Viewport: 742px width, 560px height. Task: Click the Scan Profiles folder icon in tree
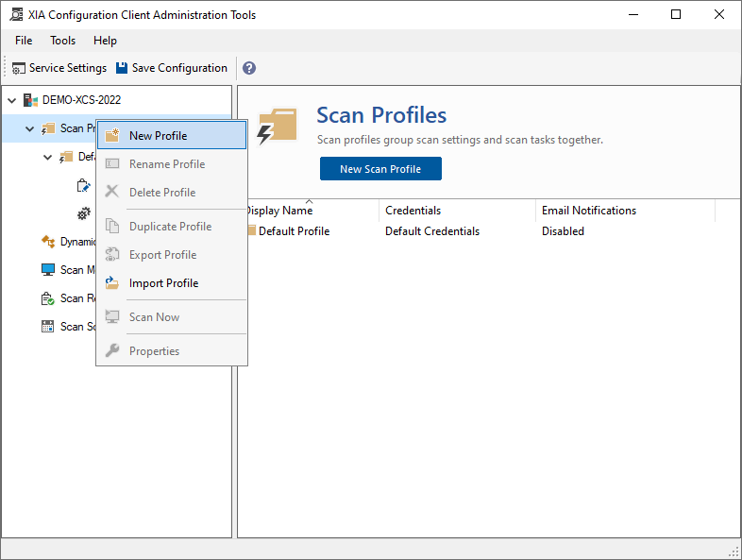pyautogui.click(x=49, y=128)
